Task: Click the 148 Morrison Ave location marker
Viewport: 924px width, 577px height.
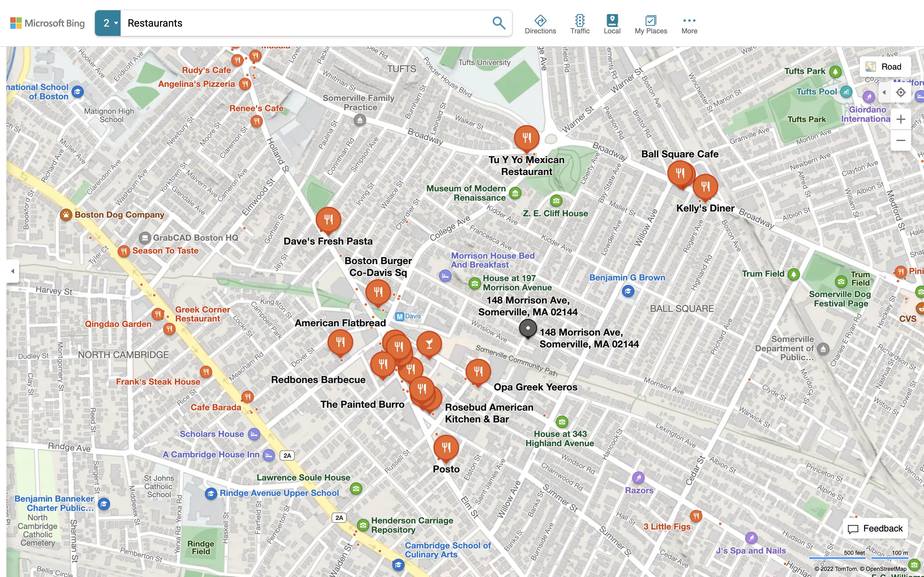Action: coord(528,328)
